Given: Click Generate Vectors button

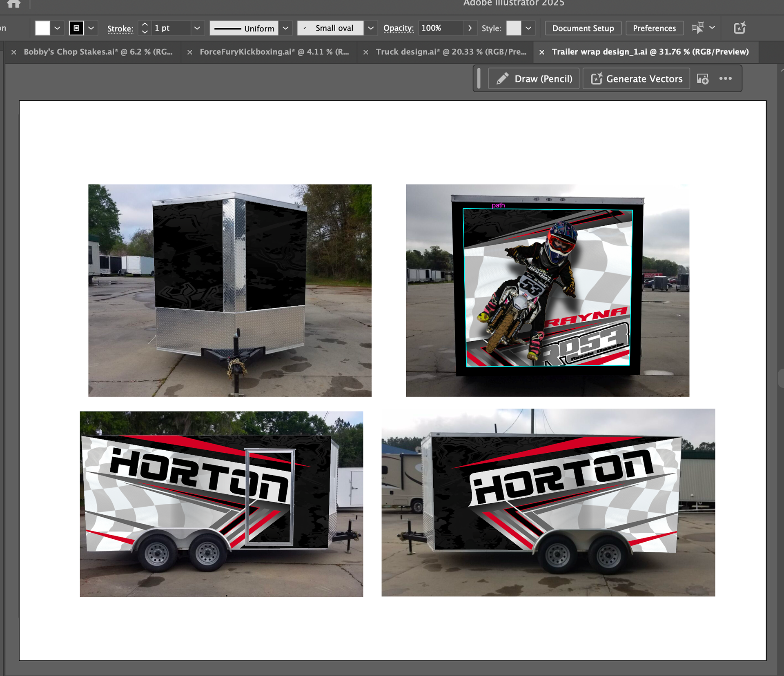Looking at the screenshot, I should [636, 79].
